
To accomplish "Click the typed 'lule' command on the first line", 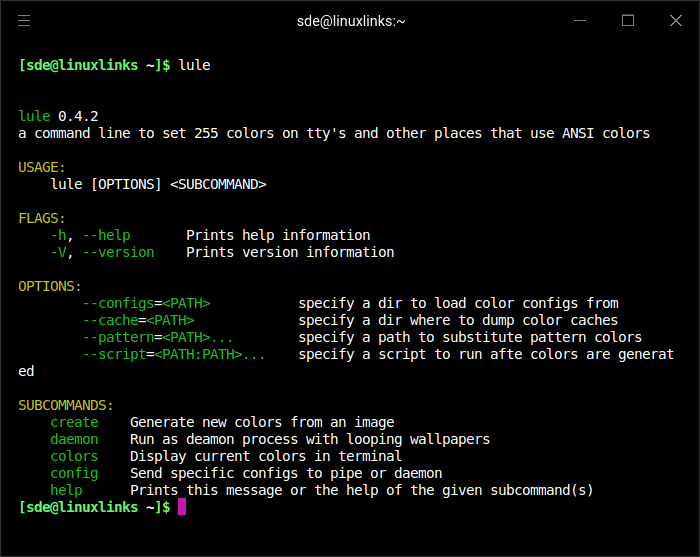I will 194,65.
